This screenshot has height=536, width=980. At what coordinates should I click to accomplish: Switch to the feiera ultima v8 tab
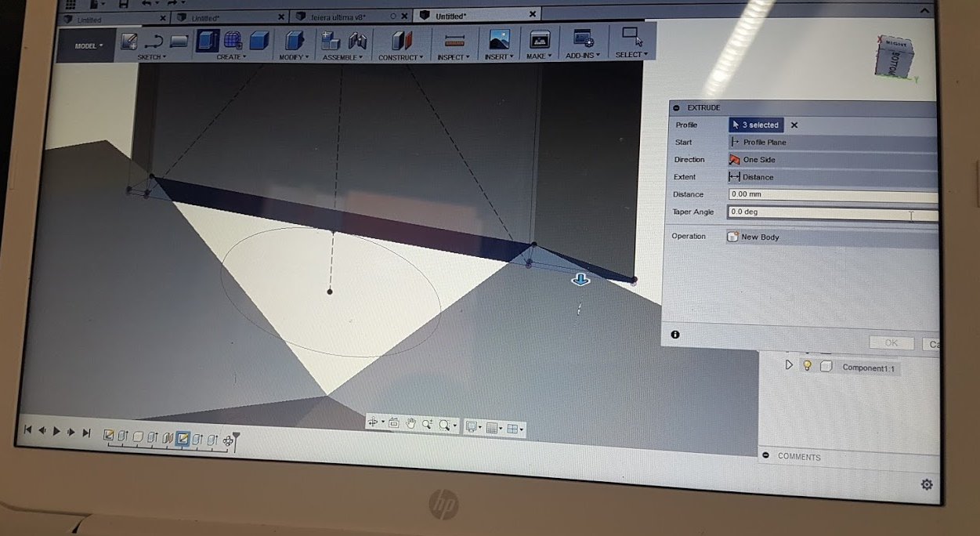pos(338,16)
